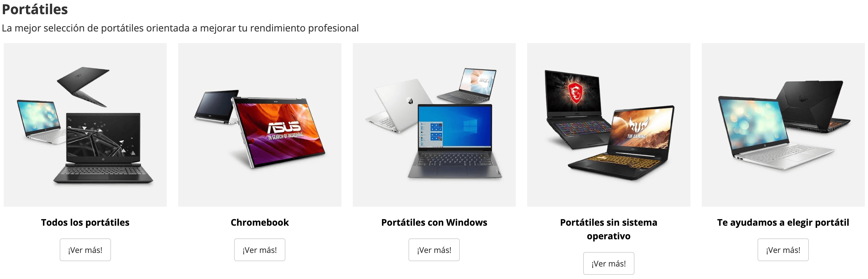Image resolution: width=868 pixels, height=279 pixels.
Task: Click the 'Todos los portátiles' product image
Action: coord(85,125)
